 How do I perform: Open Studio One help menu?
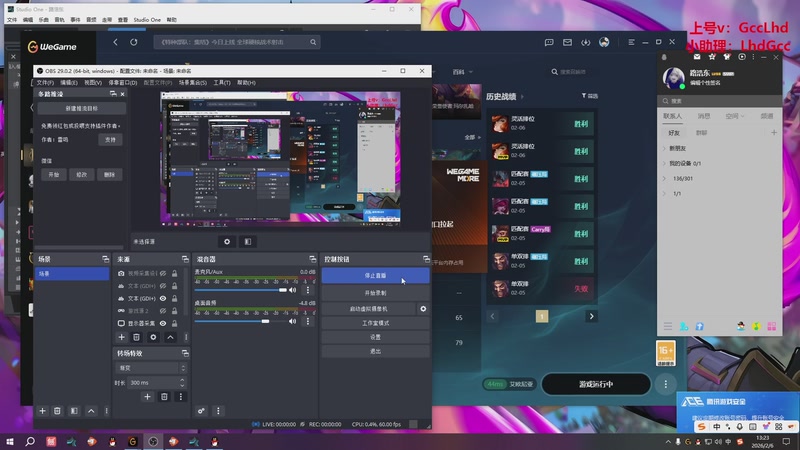pos(171,20)
